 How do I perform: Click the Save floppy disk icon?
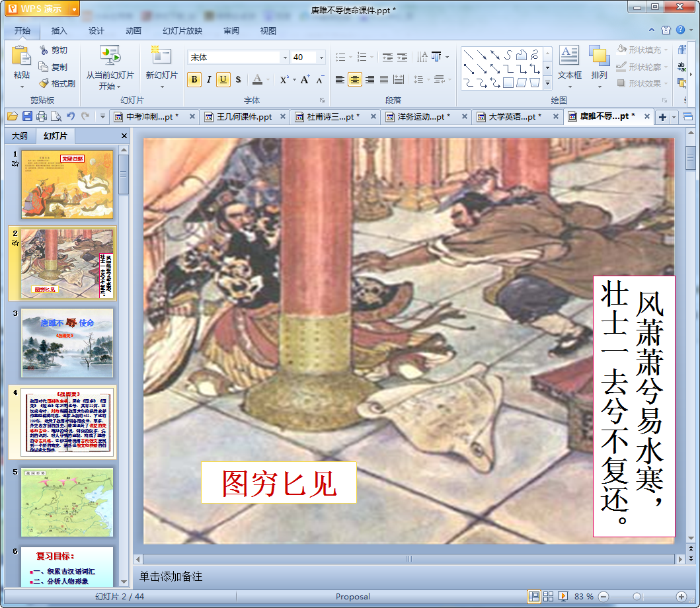pyautogui.click(x=27, y=116)
